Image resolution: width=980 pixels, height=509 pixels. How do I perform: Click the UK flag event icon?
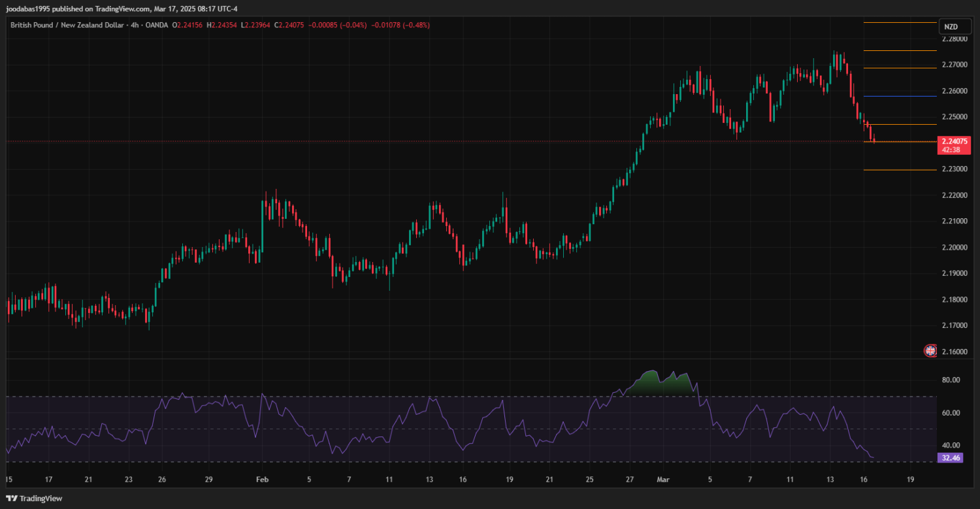tap(930, 351)
